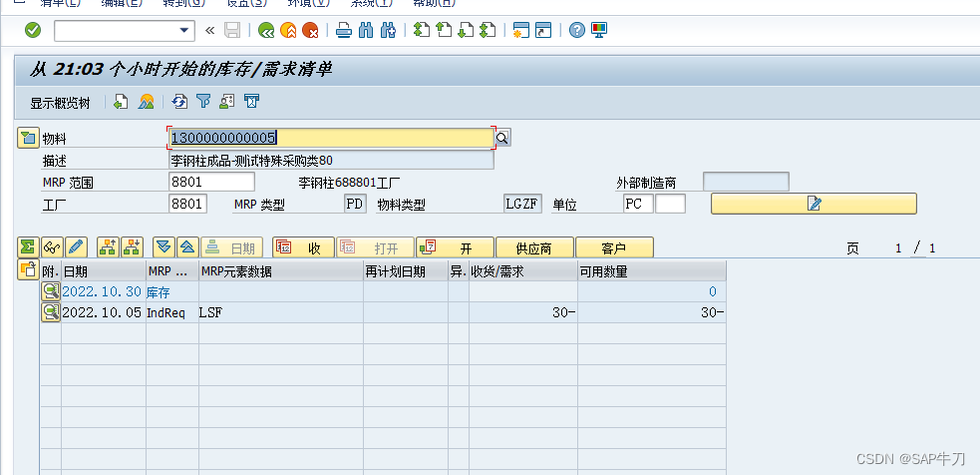Click the 供应商 button
Image resolution: width=980 pixels, height=475 pixels.
pos(534,247)
